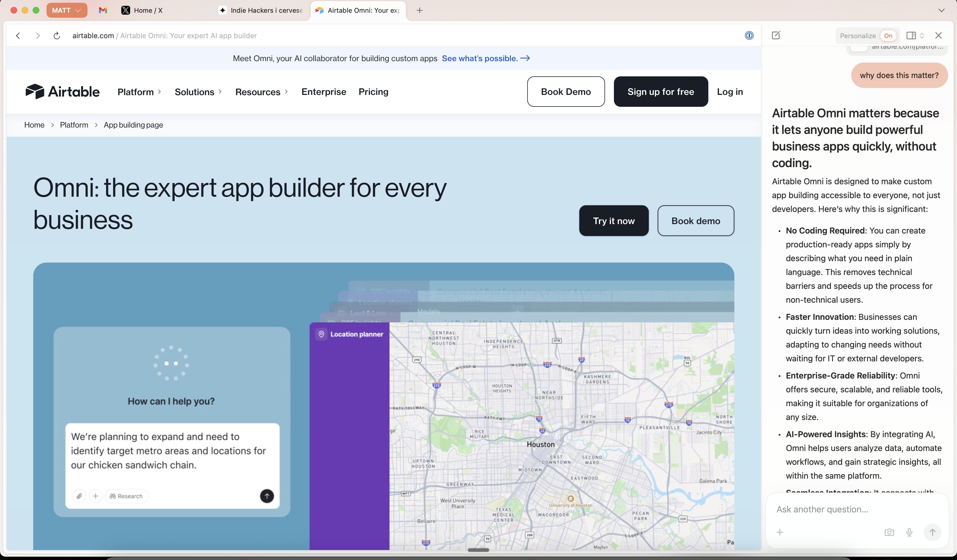Click the Location planner pin icon
Viewport: 957px width, 560px height.
click(321, 334)
